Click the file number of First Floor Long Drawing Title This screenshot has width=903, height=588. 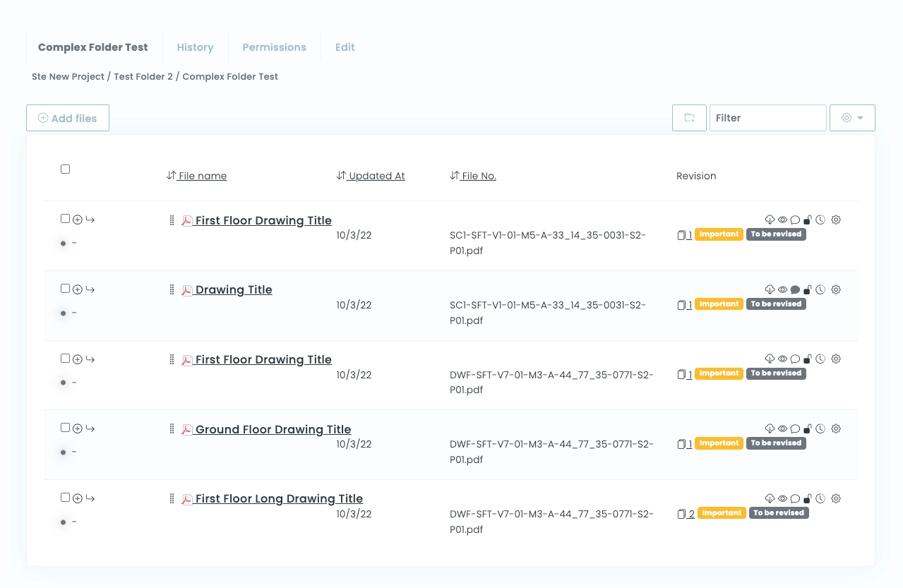click(551, 522)
